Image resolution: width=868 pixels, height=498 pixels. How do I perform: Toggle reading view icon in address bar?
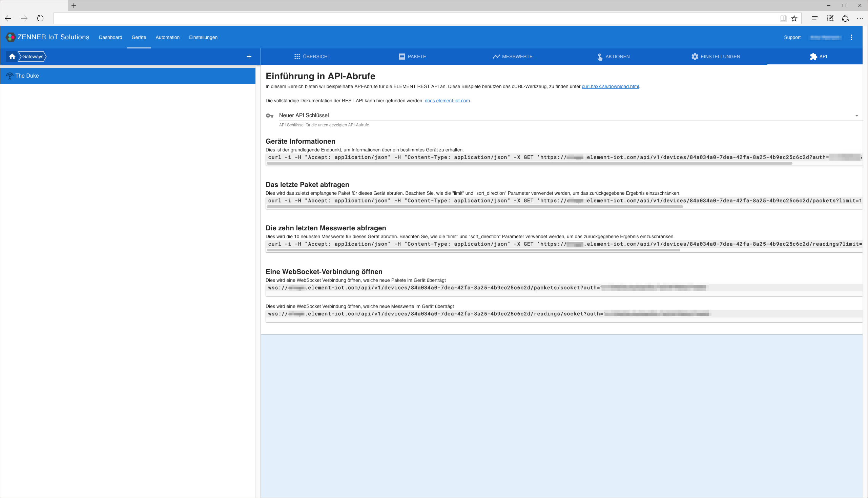click(x=783, y=19)
